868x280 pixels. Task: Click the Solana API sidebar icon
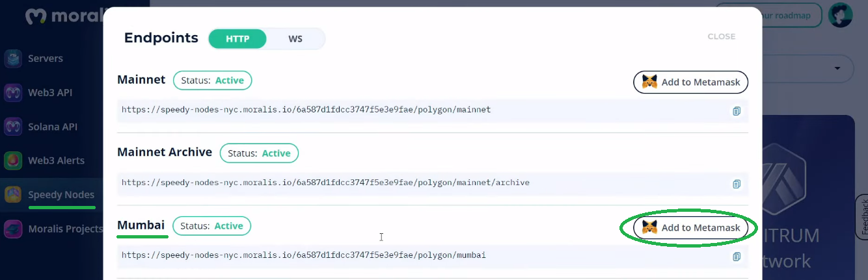pos(13,127)
